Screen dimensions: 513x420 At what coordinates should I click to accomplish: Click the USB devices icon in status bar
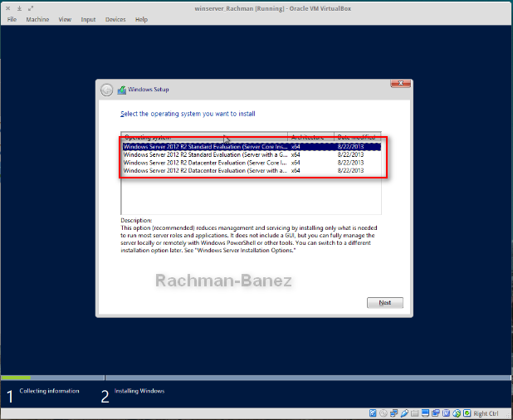404,413
